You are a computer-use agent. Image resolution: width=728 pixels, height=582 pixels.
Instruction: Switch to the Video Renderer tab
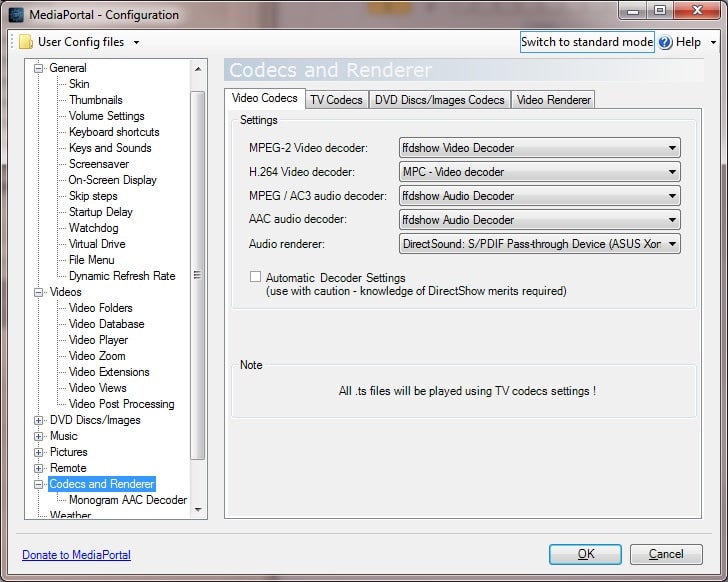coord(553,100)
